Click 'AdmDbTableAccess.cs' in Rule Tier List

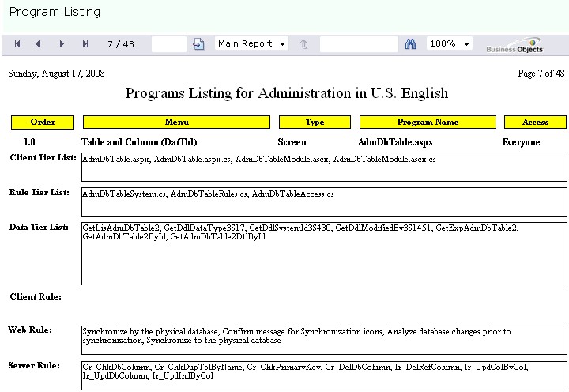(293, 194)
